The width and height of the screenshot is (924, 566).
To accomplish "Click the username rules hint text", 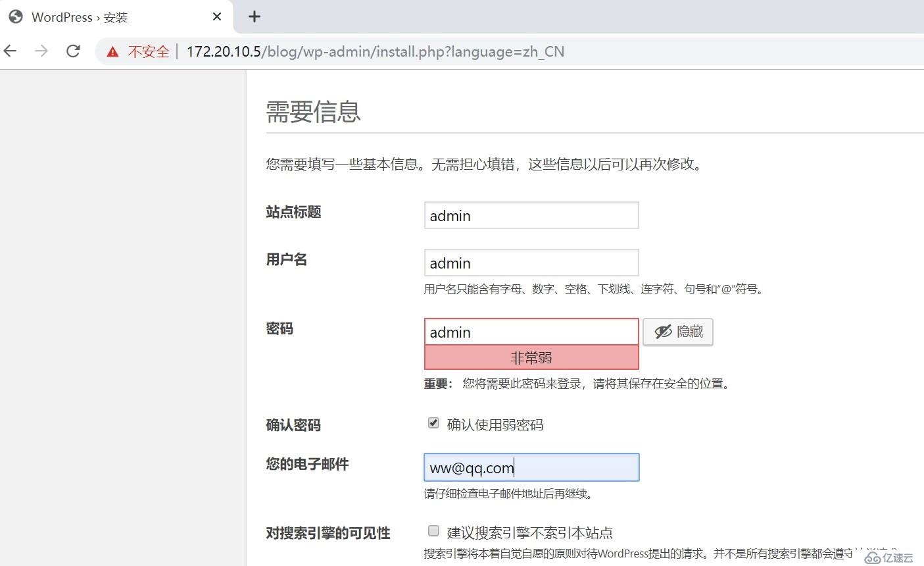I will coord(595,289).
